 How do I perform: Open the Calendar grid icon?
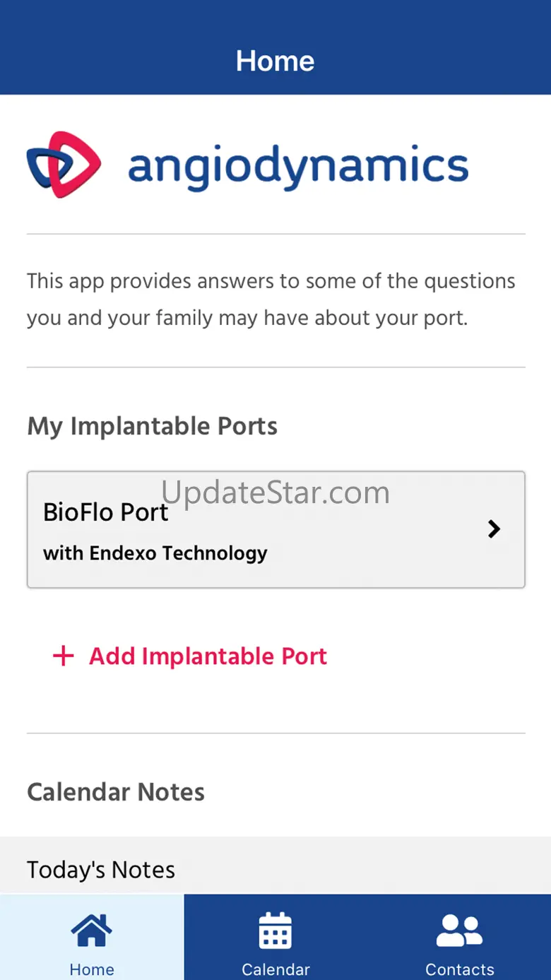(x=275, y=931)
